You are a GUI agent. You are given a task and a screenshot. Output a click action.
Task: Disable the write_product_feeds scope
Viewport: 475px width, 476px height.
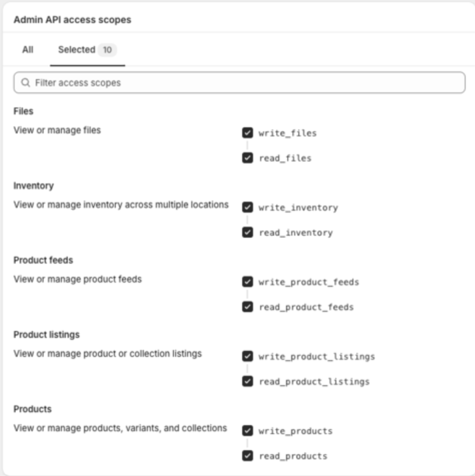point(248,282)
